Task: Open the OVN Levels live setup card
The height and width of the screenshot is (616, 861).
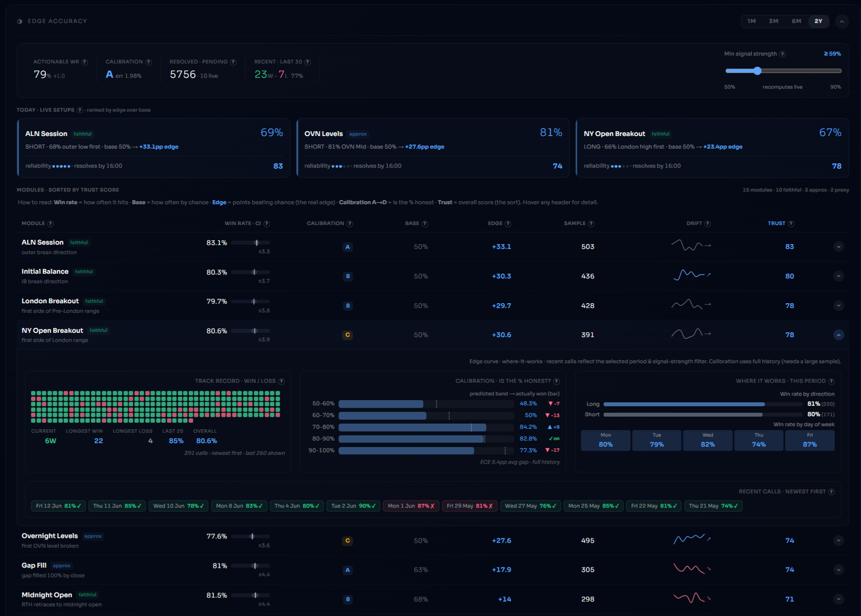Action: tap(433, 148)
